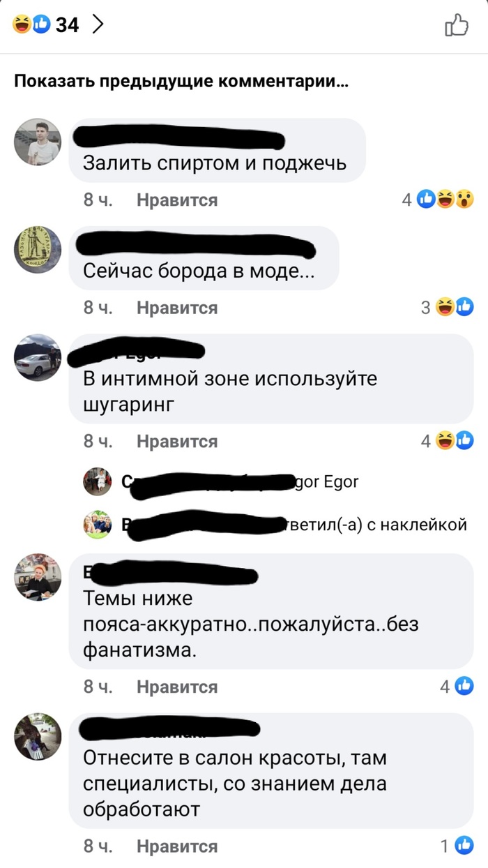Expand the sticker reply 'ответил(-а) с наклейкой'
Image resolution: width=488 pixels, height=868 pixels.
(x=275, y=525)
